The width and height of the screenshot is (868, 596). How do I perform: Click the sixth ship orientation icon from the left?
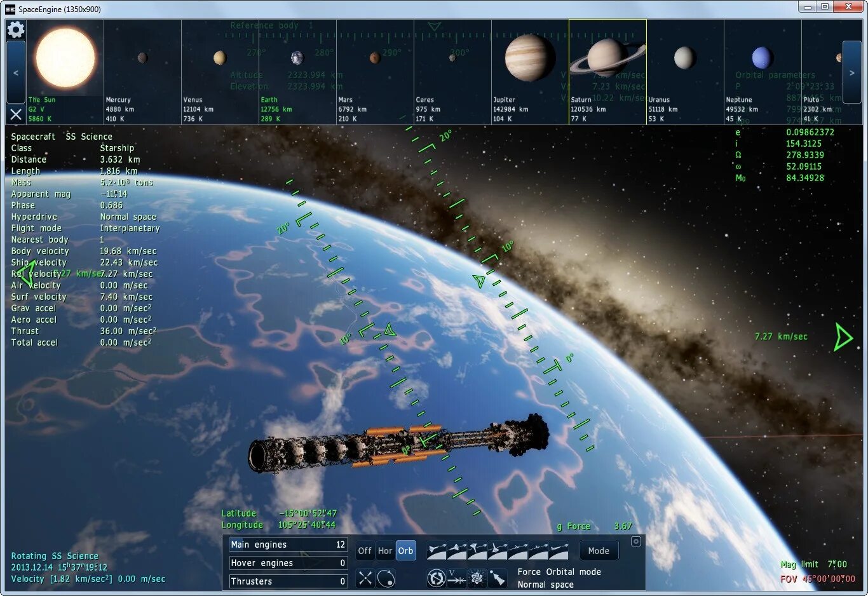coord(539,550)
